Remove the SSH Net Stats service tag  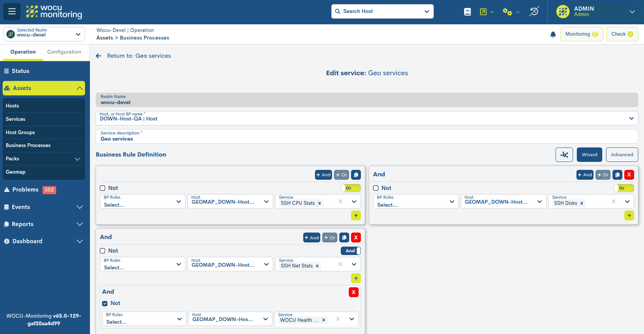click(x=317, y=266)
